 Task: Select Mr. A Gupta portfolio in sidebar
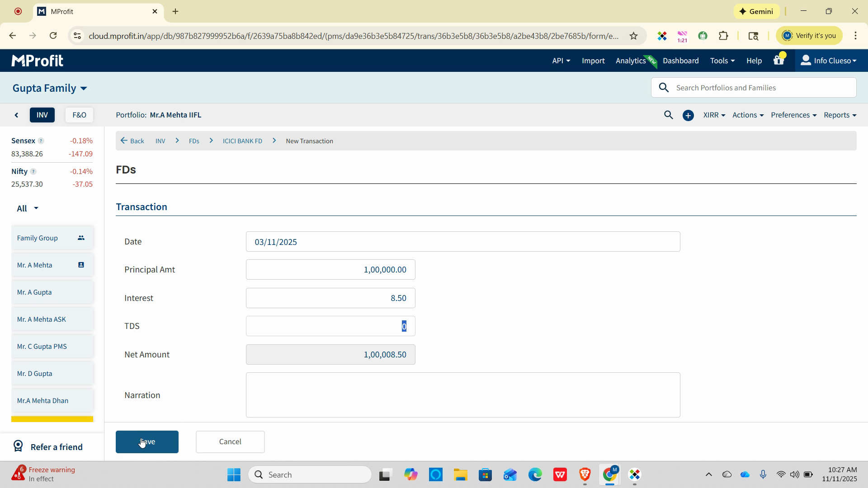(34, 292)
